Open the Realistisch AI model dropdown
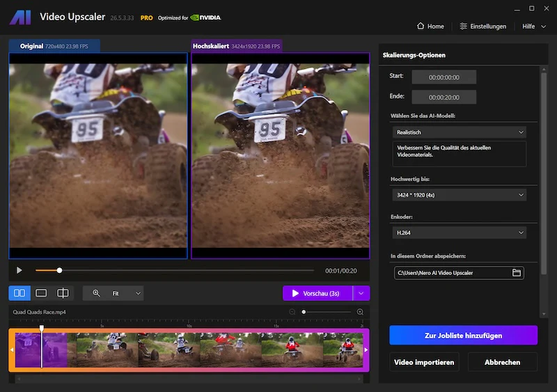The height and width of the screenshot is (392, 557). pyautogui.click(x=460, y=132)
